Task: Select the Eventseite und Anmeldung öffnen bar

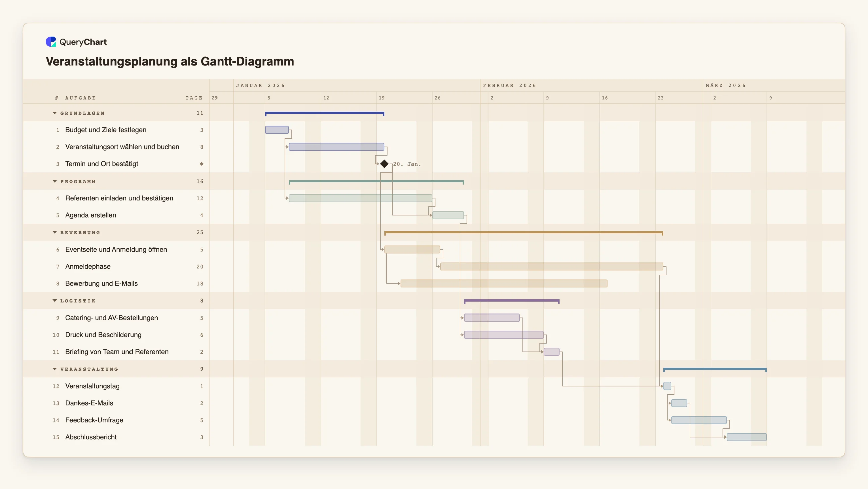Action: coord(412,249)
